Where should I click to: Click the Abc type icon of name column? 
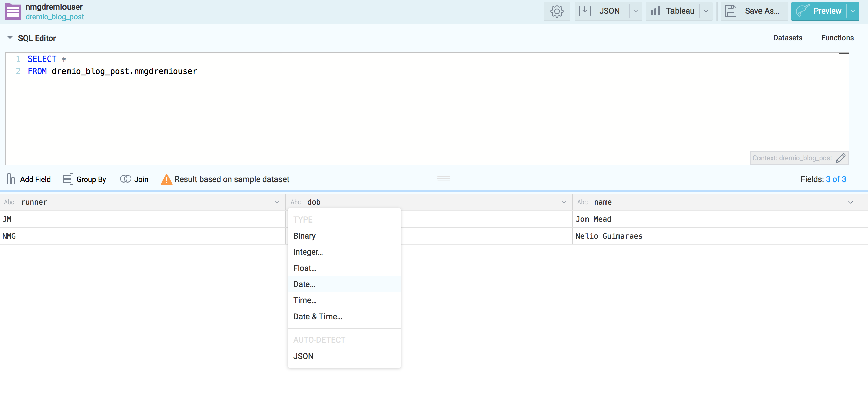coord(582,202)
